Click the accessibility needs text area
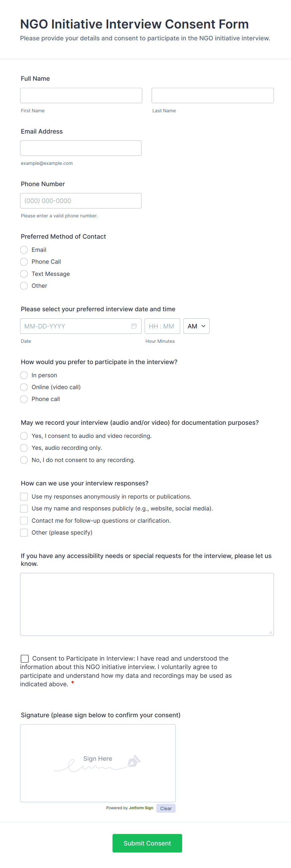Viewport: 291px width, 868px height. [147, 604]
